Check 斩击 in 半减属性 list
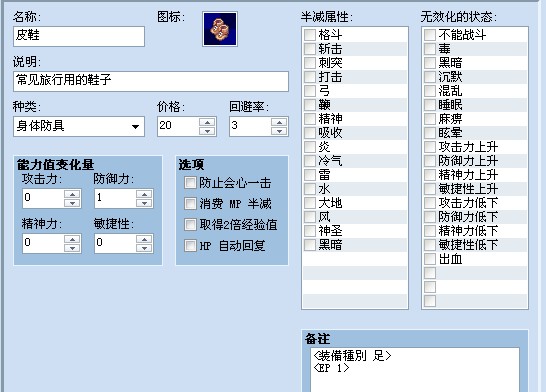Viewport: 546px width, 392px height. click(x=310, y=49)
